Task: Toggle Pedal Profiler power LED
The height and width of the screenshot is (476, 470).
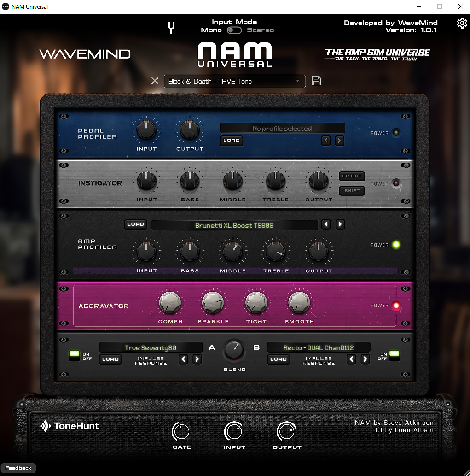Action: pyautogui.click(x=396, y=133)
